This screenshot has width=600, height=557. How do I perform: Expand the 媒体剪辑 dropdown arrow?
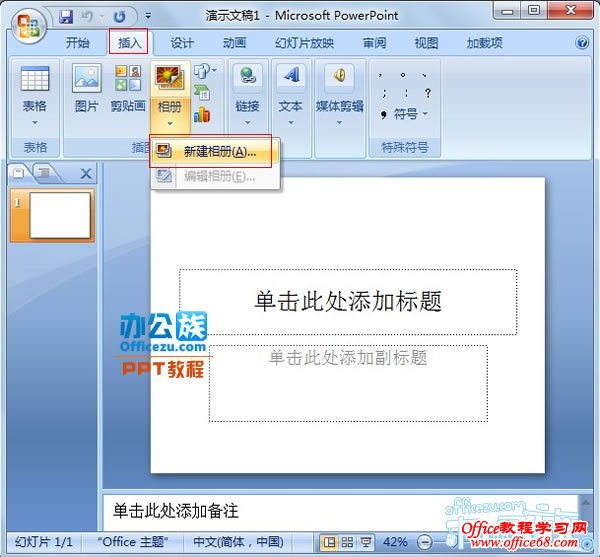(x=339, y=122)
